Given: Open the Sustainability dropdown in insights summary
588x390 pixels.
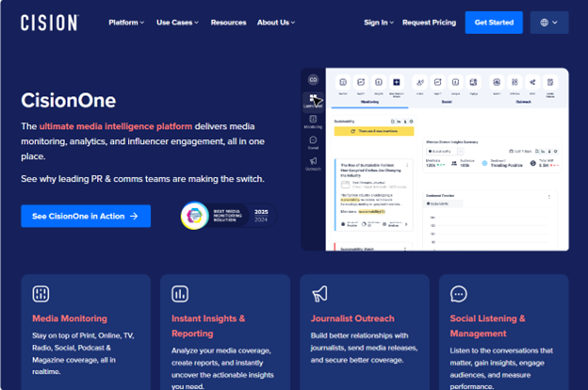Looking at the screenshot, I should tap(445, 151).
